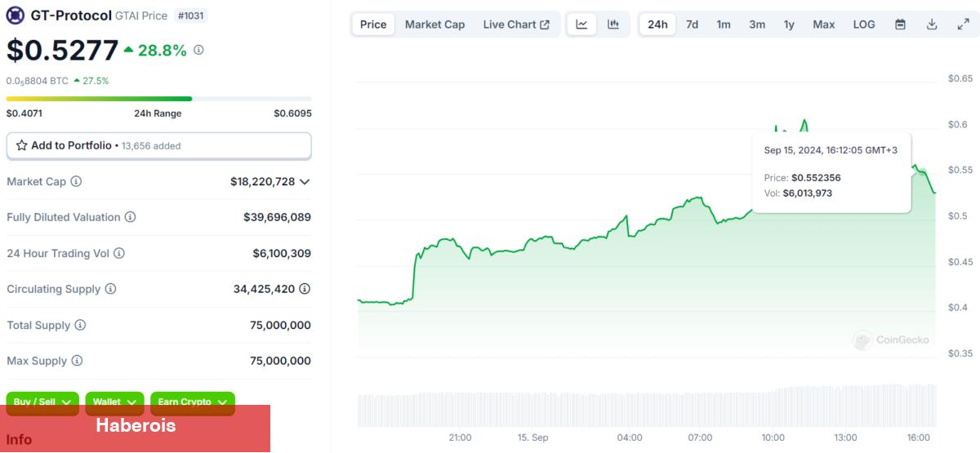The height and width of the screenshot is (453, 980).
Task: Show Circulating Supply info icon
Action: click(110, 289)
